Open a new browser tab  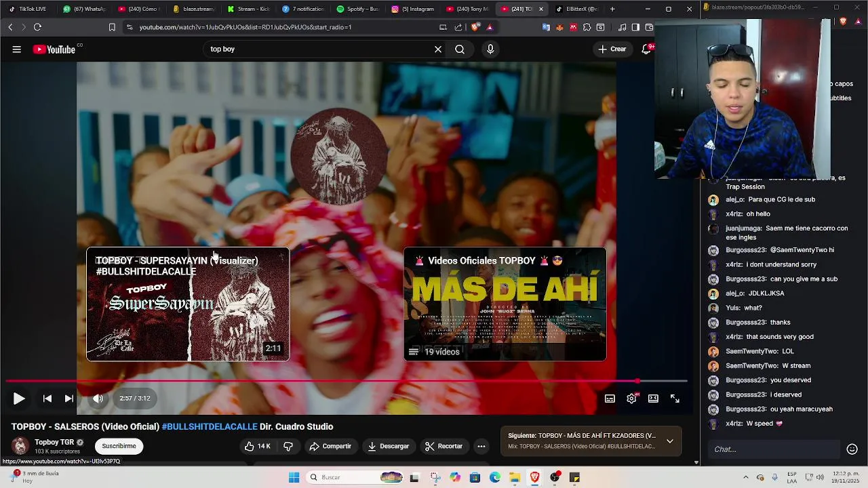pyautogui.click(x=612, y=9)
